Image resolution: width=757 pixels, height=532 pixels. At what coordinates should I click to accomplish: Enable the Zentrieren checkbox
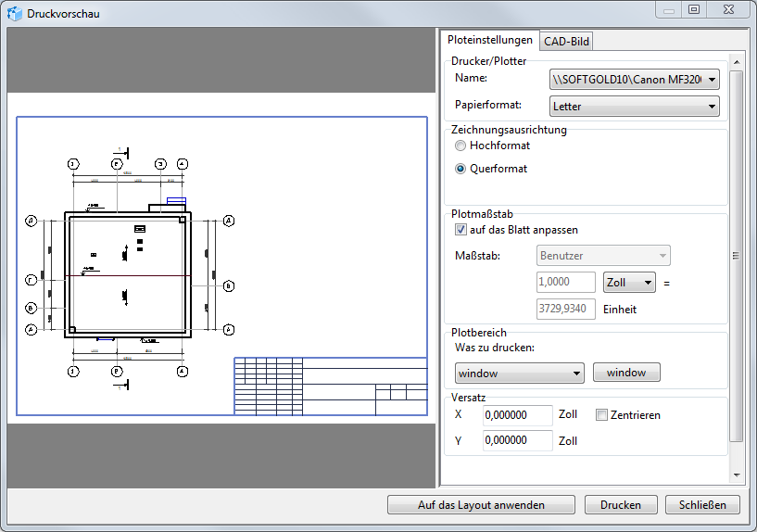601,415
